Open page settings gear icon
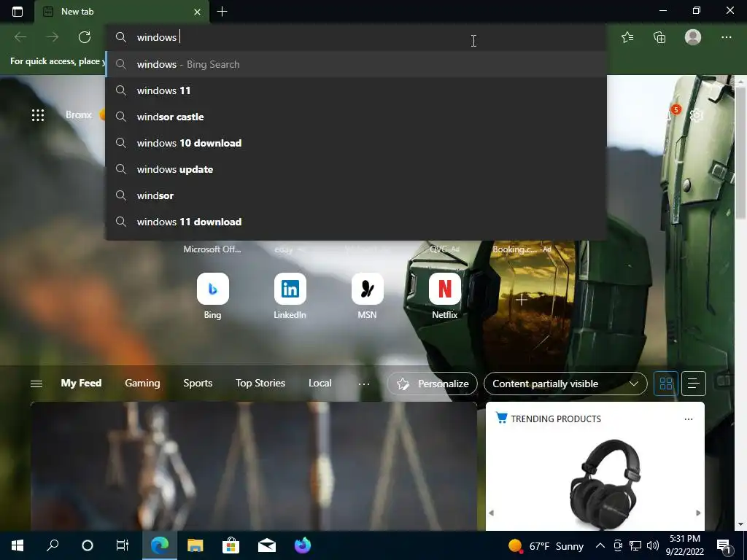 [x=697, y=114]
